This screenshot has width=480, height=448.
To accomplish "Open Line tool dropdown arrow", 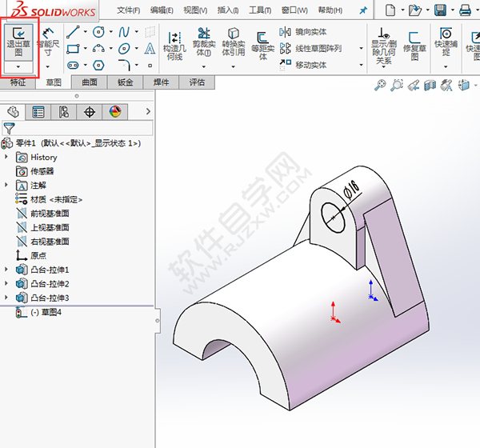I will click(x=86, y=32).
